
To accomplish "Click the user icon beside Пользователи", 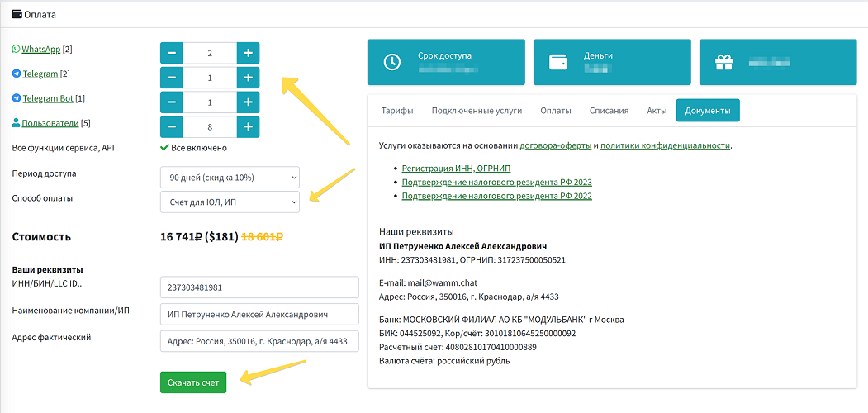I will (16, 123).
